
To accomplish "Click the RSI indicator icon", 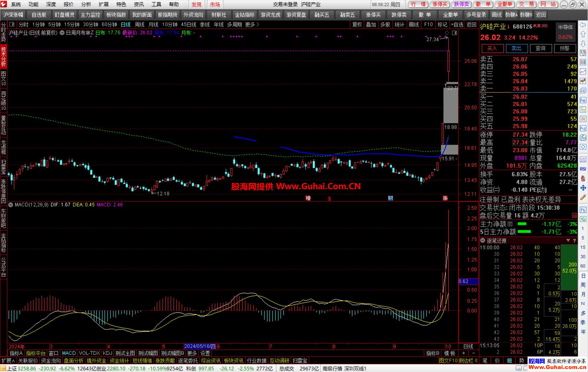I will [583, 169].
